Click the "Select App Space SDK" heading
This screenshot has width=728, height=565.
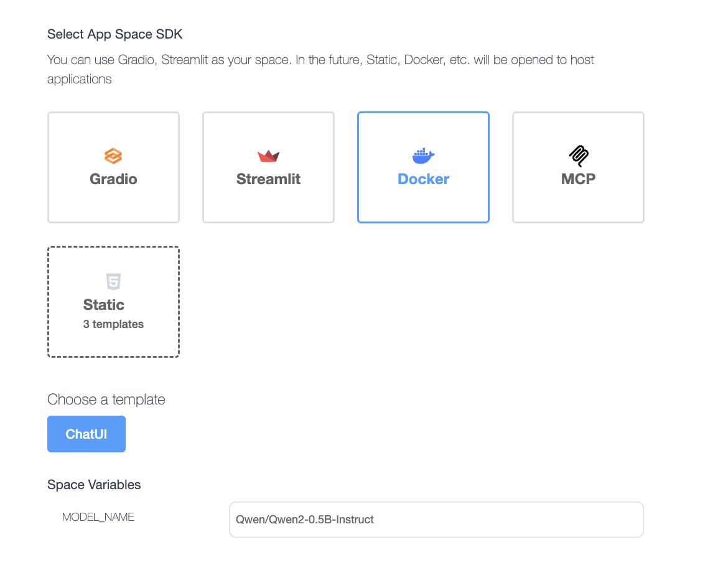tap(115, 34)
